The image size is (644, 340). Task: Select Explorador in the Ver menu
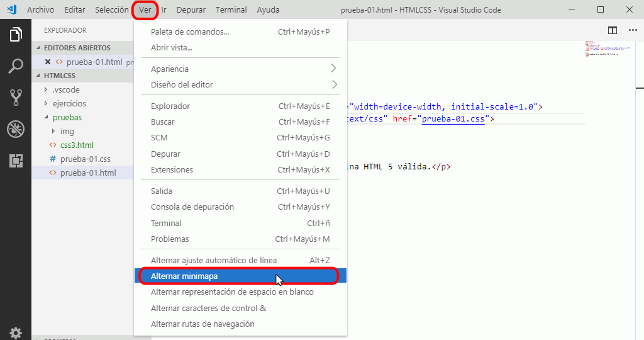(x=241, y=106)
